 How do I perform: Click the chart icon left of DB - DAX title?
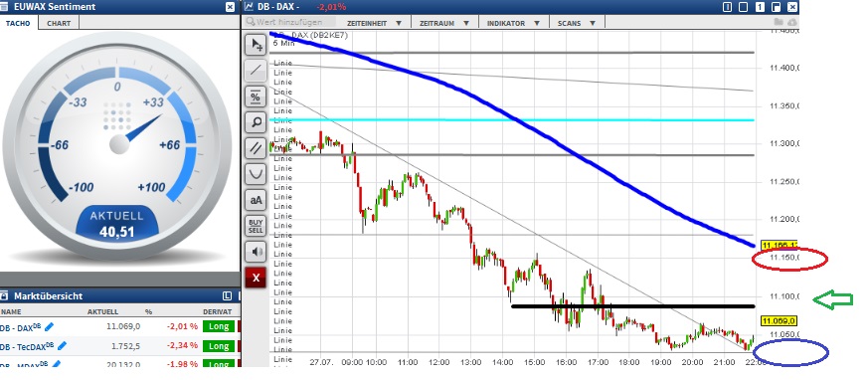[249, 7]
